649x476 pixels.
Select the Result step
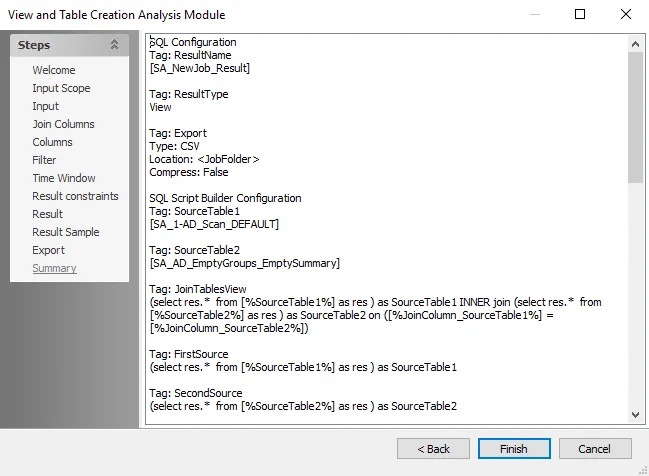pyautogui.click(x=48, y=214)
